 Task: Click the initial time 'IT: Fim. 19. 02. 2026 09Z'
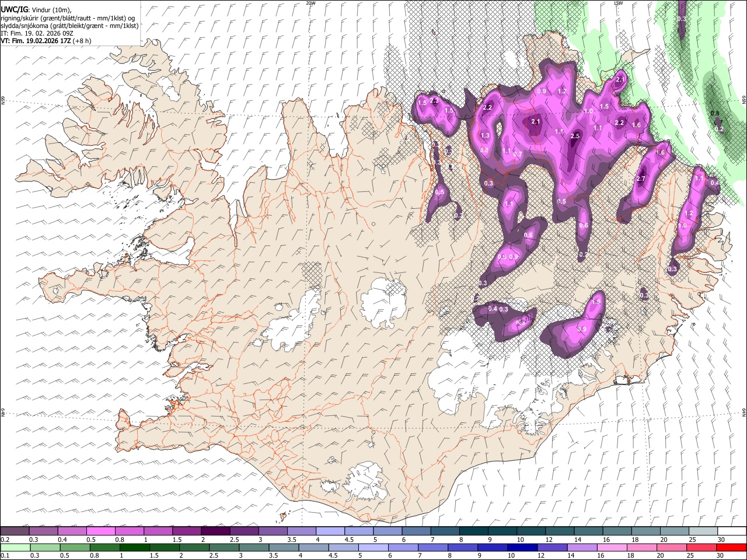pos(37,33)
